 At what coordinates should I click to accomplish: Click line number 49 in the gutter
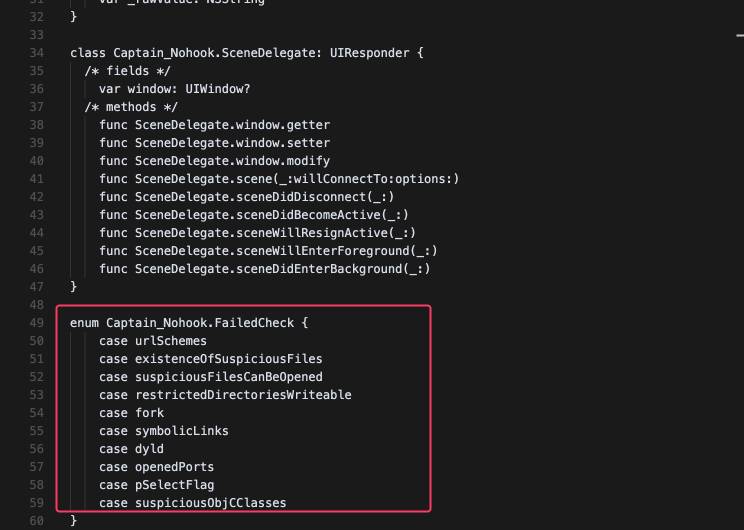(38, 323)
